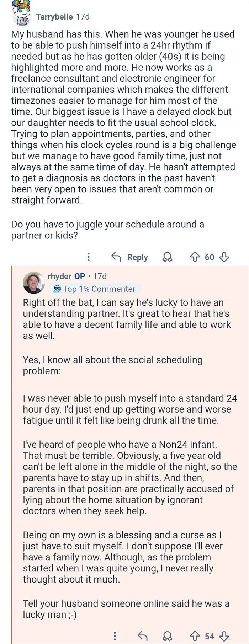Open Tarrybelle's profile via the username

pos(55,17)
